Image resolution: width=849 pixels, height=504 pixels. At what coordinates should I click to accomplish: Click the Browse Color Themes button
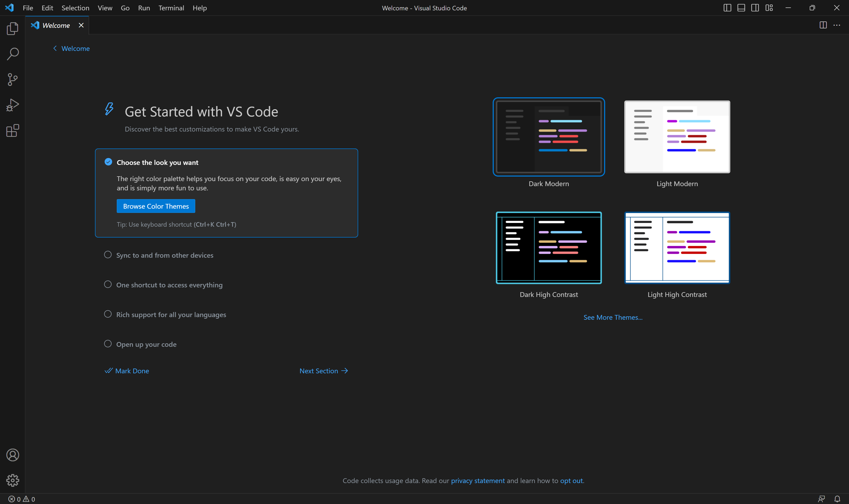(156, 206)
